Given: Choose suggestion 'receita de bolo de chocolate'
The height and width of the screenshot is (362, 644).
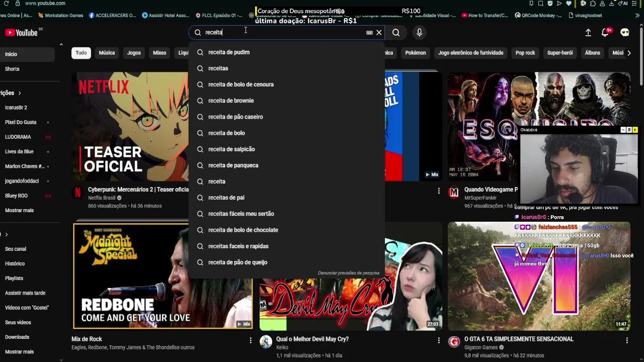Looking at the screenshot, I should pyautogui.click(x=286, y=230).
